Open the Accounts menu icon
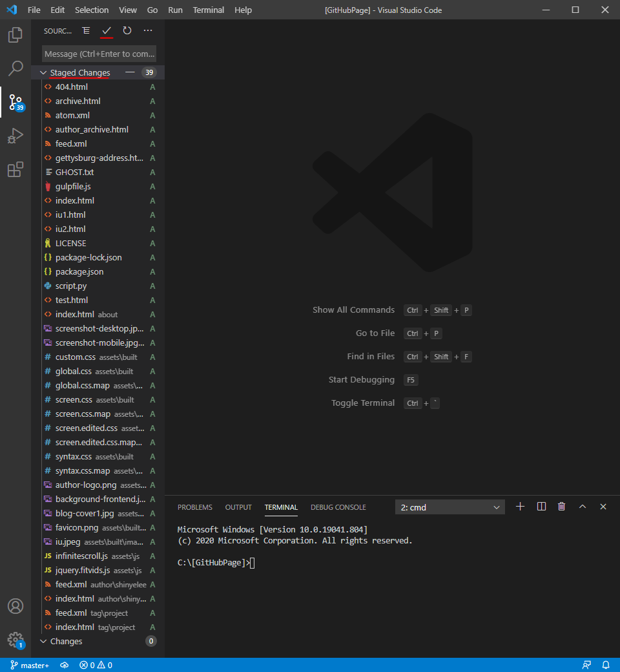Screen dimensions: 620x672 [15, 606]
